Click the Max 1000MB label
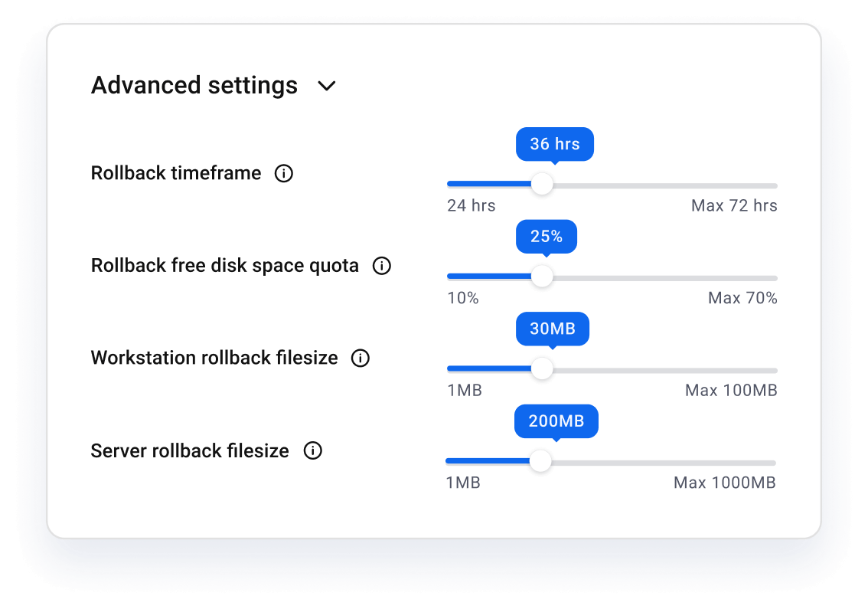The height and width of the screenshot is (609, 868). pos(725,483)
